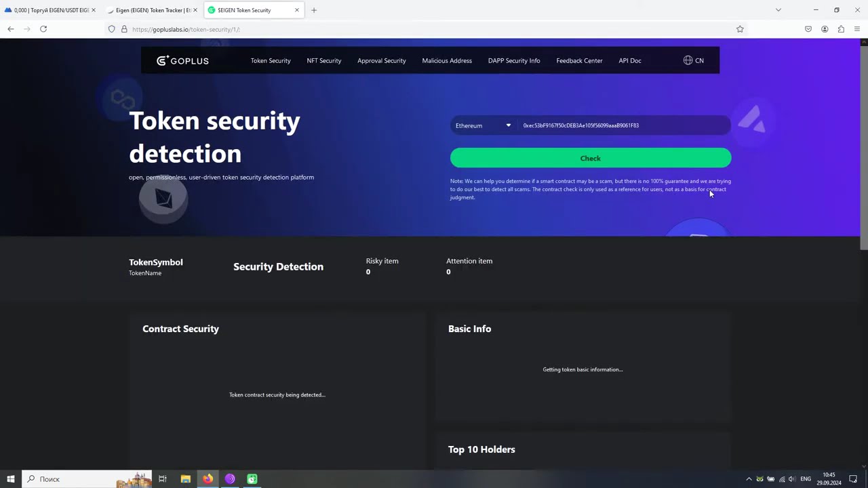Go to Approval Security
This screenshot has height=488, width=868.
point(382,60)
